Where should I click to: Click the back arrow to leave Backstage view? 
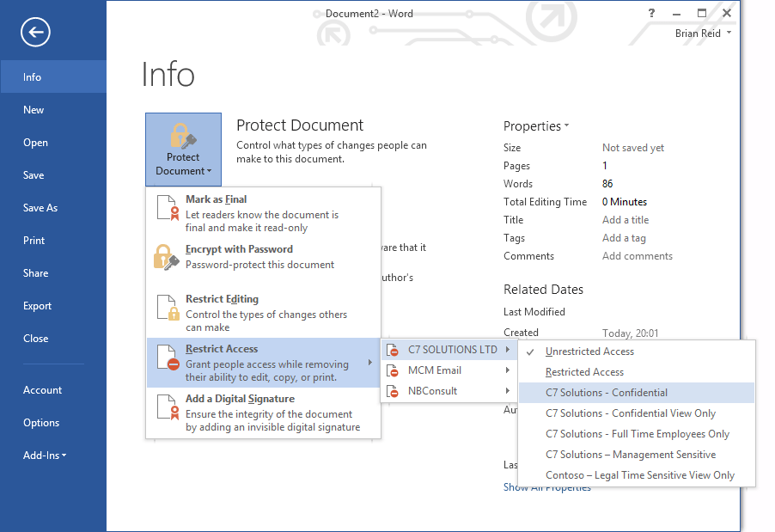click(34, 32)
